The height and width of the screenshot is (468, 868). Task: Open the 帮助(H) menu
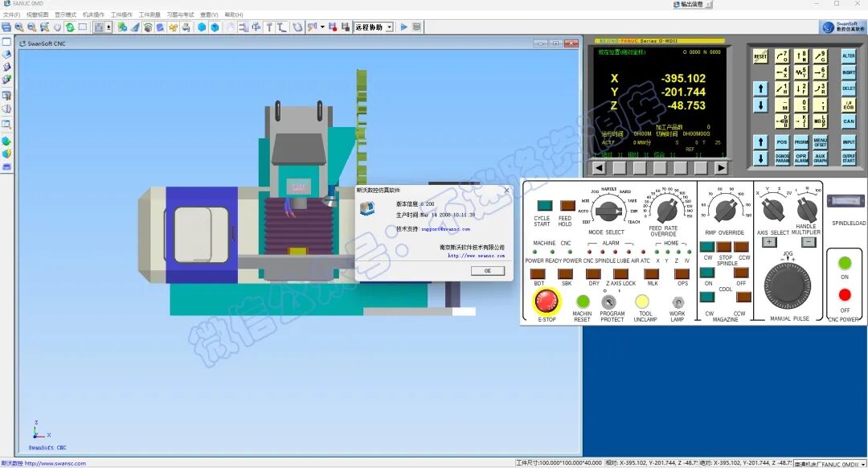[x=234, y=15]
